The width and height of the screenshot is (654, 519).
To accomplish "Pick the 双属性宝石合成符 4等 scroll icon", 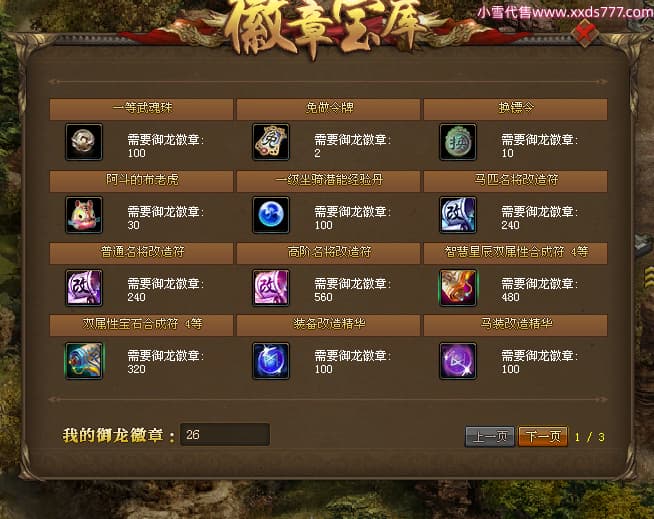I will pyautogui.click(x=84, y=360).
